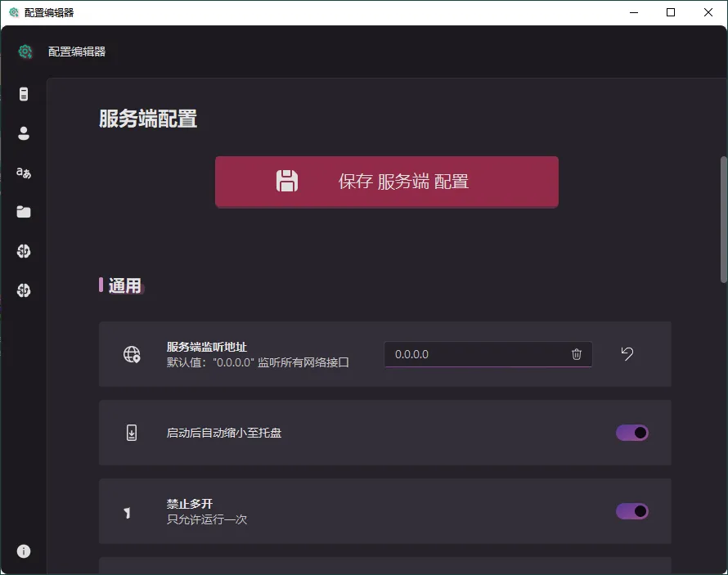Open the server settings icon in the sidebar

(23, 93)
